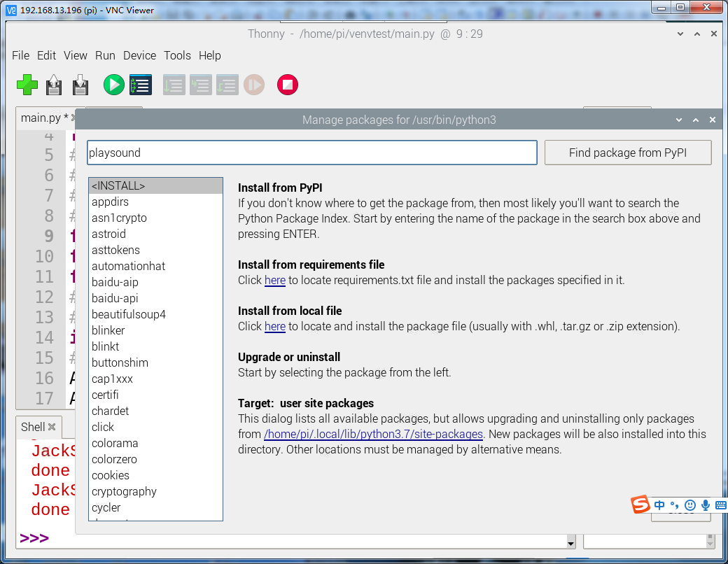The height and width of the screenshot is (564, 728).
Task: Open the Run menu
Action: 105,55
